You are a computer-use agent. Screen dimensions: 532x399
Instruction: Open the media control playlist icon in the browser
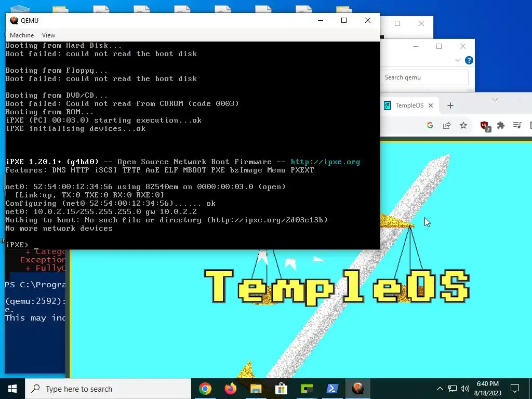[517, 125]
